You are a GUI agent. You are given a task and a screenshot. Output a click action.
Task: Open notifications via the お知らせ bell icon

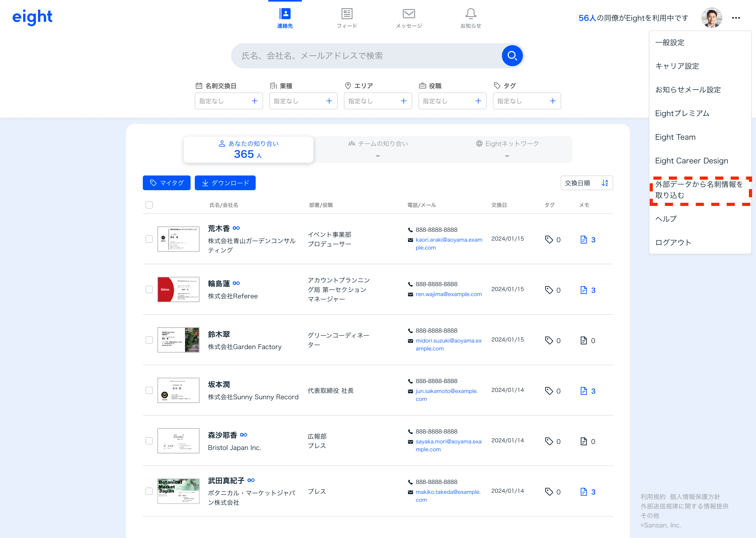click(x=471, y=14)
